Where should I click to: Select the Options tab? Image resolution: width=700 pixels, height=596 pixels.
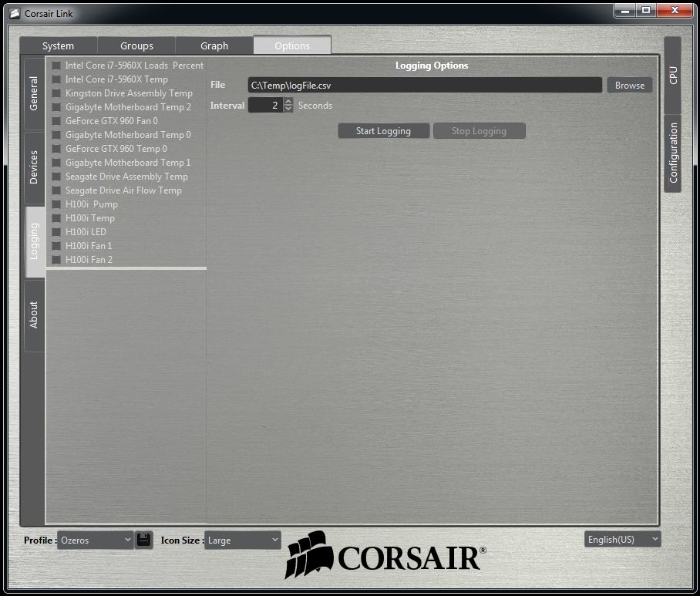(292, 45)
